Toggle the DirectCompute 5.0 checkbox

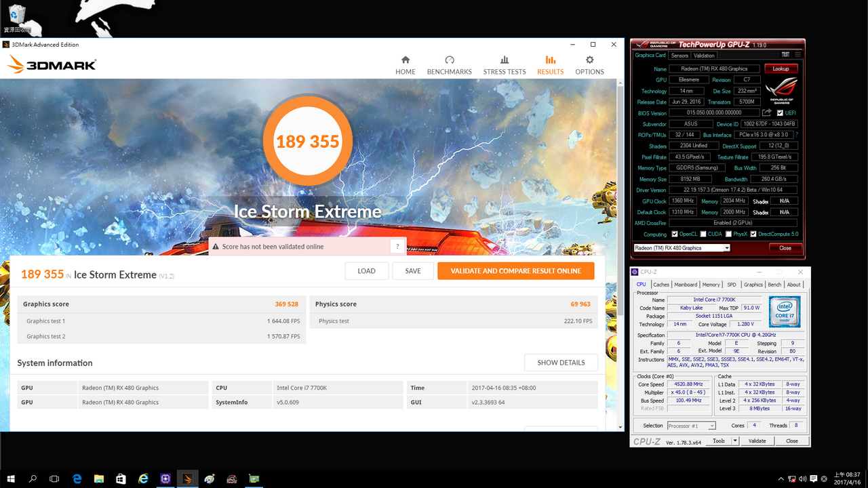[753, 234]
